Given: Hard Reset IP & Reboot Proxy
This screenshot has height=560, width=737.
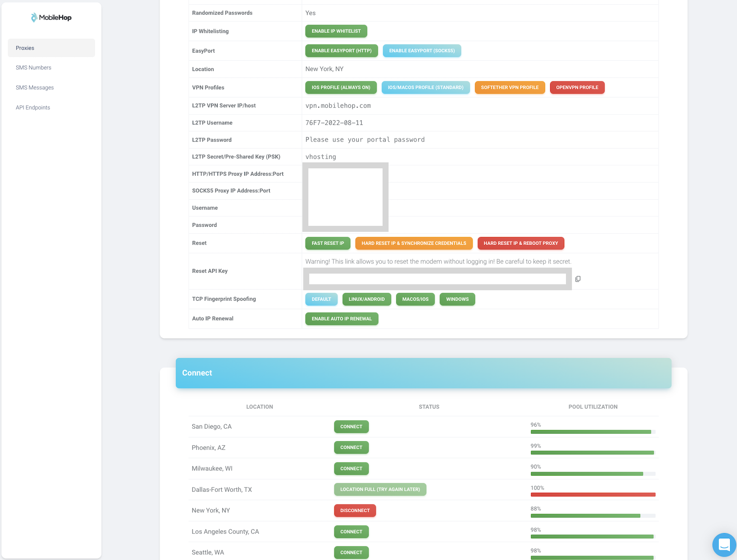Looking at the screenshot, I should 521,243.
